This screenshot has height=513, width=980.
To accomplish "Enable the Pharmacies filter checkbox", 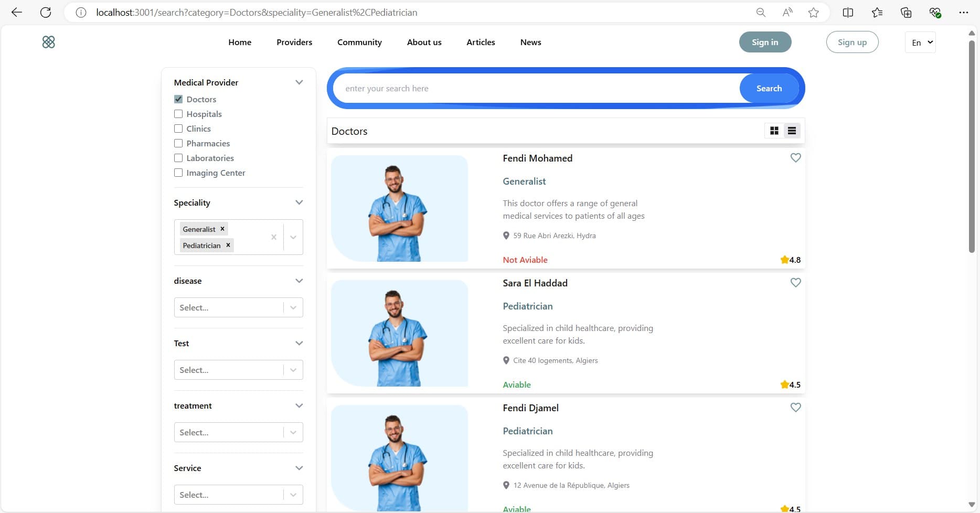I will [178, 143].
